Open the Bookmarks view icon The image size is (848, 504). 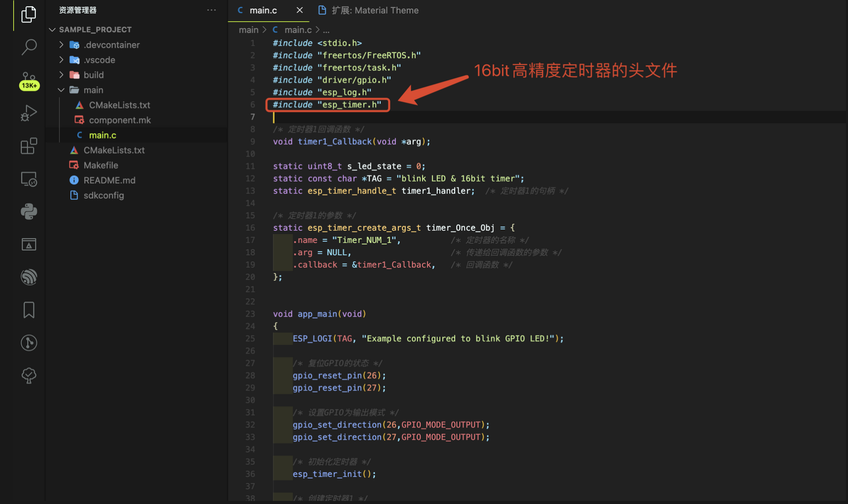tap(29, 310)
